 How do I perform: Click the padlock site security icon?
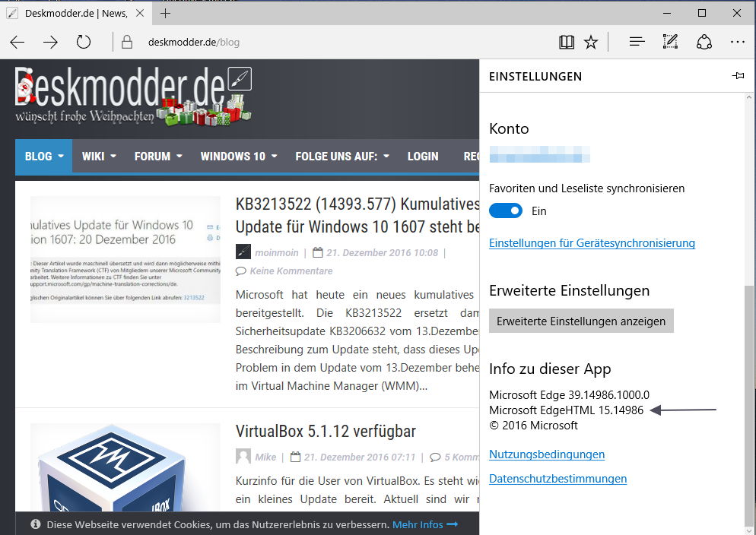[x=127, y=42]
